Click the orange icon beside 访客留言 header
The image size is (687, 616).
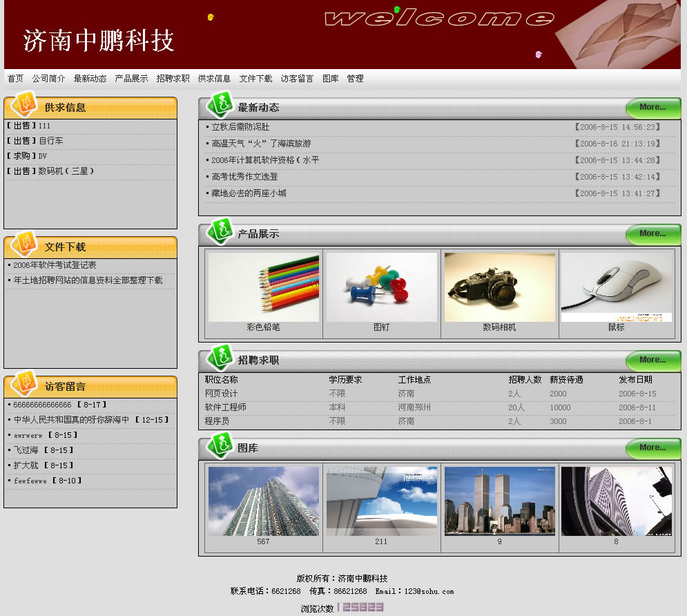(26, 383)
